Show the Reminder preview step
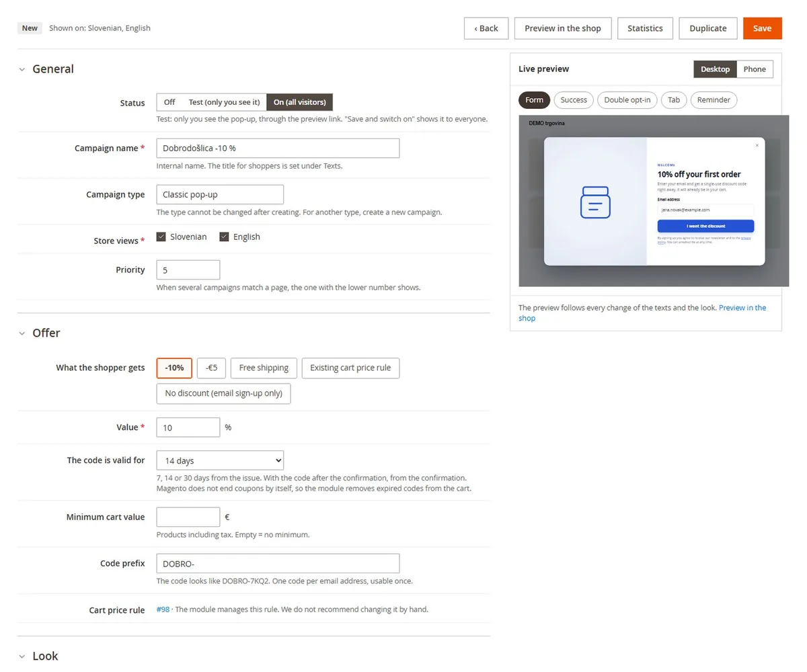This screenshot has width=807, height=672. 714,100
